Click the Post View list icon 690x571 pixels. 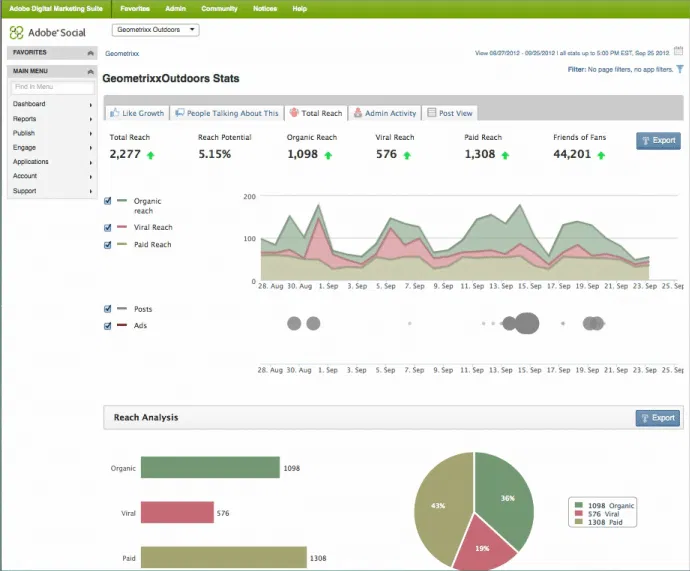click(432, 114)
